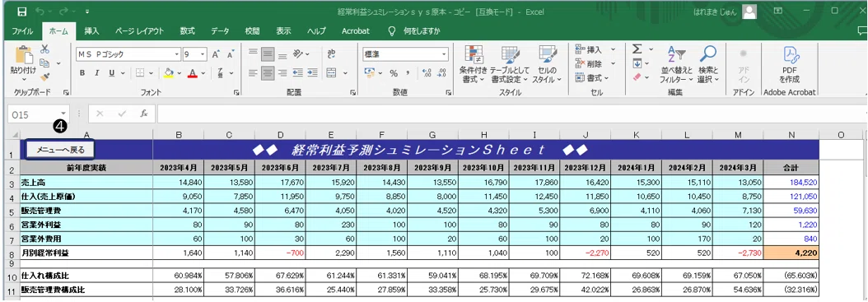Open 並べ替えとフィルター sort and filter
This screenshot has width=868, height=302.
tap(676, 63)
